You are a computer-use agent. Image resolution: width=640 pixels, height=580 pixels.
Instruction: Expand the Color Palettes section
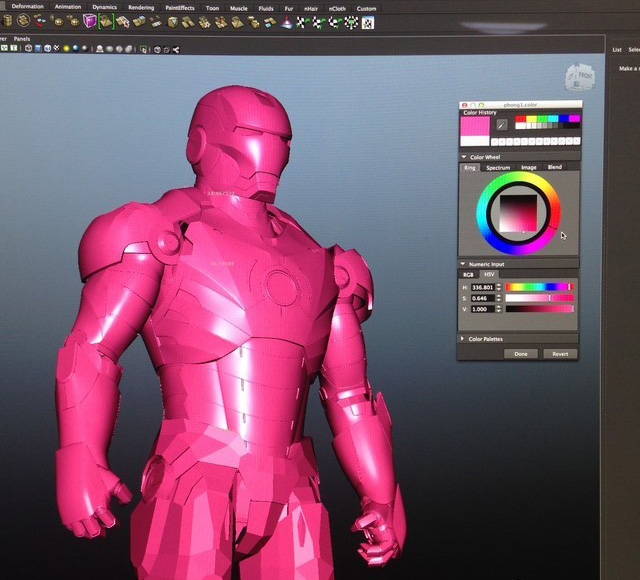pyautogui.click(x=464, y=339)
